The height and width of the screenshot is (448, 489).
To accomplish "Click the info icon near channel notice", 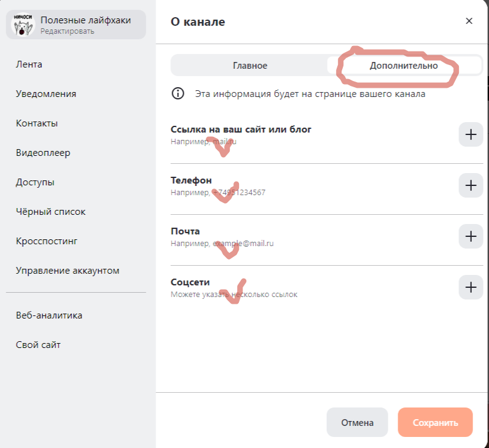I will pos(178,94).
